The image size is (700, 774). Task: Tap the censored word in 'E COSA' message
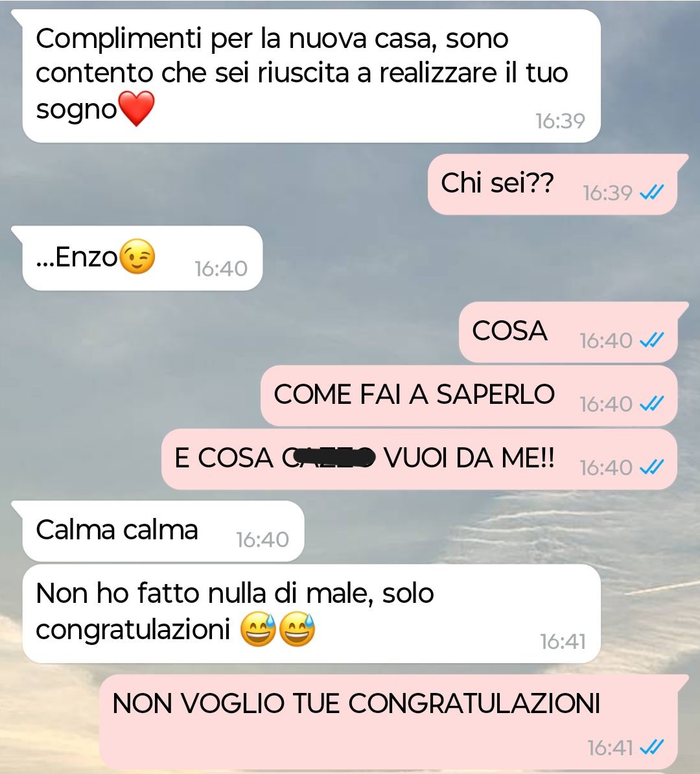point(328,458)
